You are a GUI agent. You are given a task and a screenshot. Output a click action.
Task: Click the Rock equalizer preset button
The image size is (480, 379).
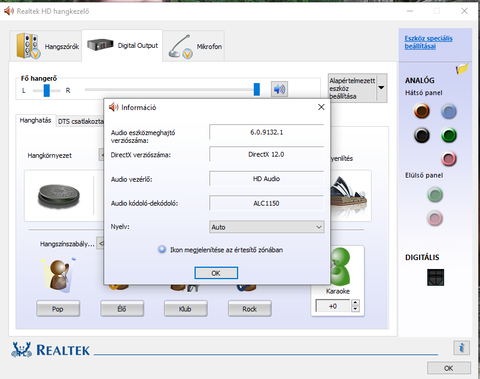coord(250,309)
